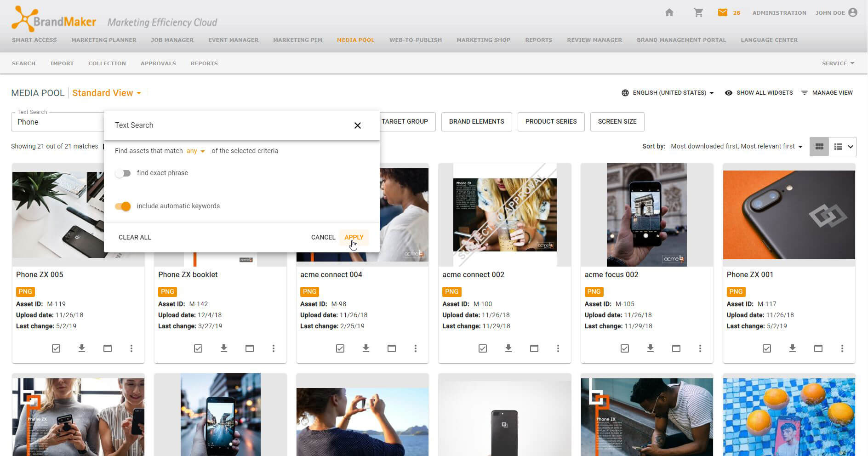The width and height of the screenshot is (868, 456).
Task: Click Clear All in the search panel
Action: (x=135, y=237)
